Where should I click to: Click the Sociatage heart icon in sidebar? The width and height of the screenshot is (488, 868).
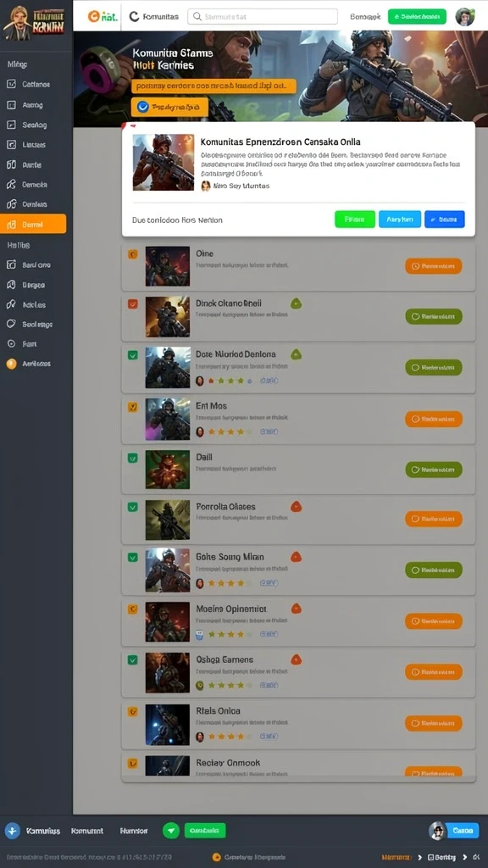11,324
